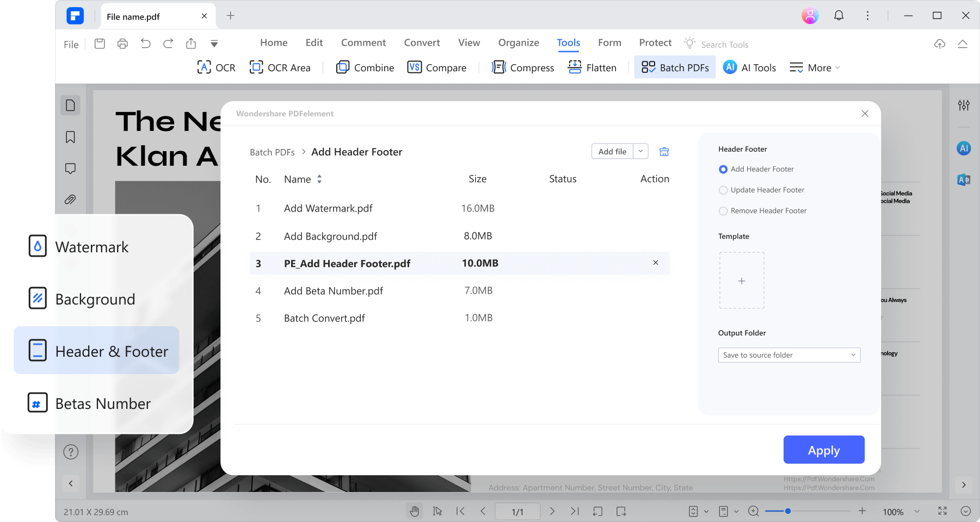Open the Home tab

click(274, 42)
